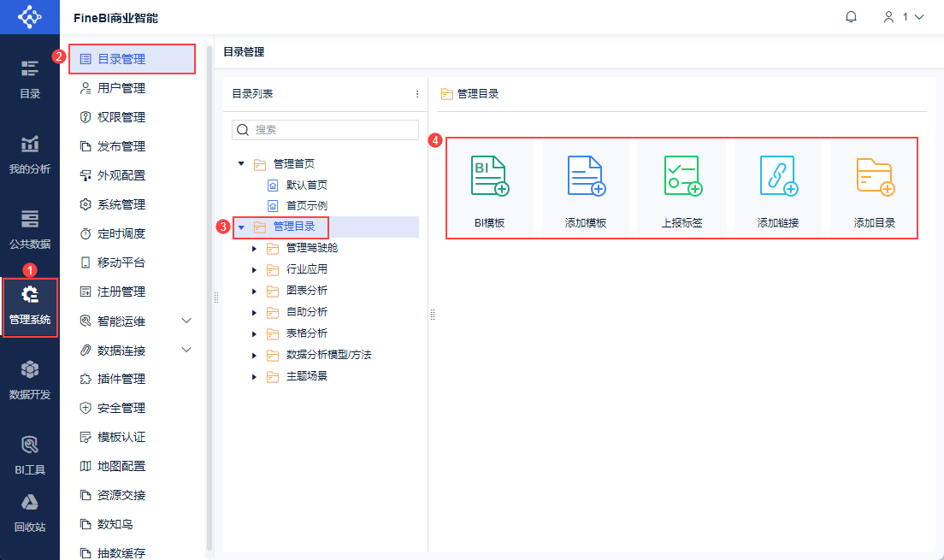The image size is (944, 560).
Task: Click the 添加模板 icon
Action: [x=586, y=176]
